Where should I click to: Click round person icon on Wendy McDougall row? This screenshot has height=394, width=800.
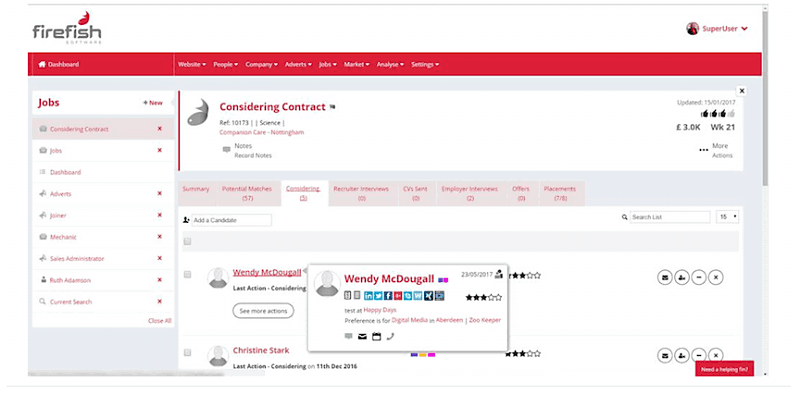pyautogui.click(x=682, y=278)
